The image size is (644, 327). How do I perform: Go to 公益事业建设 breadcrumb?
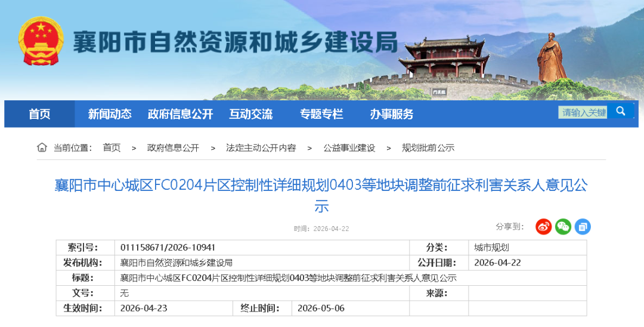point(349,148)
